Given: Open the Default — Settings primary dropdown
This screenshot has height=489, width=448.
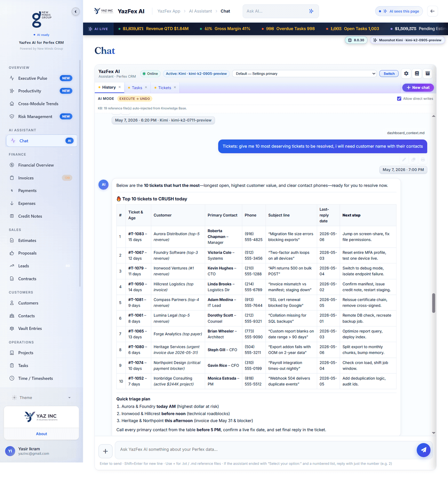Looking at the screenshot, I should coord(304,74).
